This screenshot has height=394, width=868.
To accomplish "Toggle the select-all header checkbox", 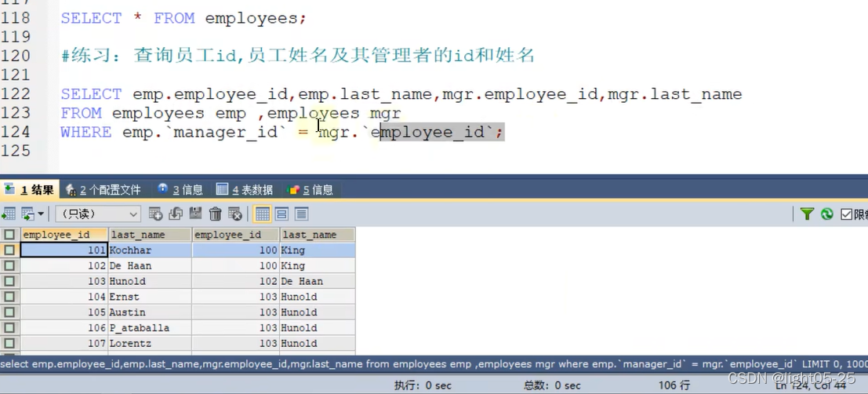I will coord(9,235).
